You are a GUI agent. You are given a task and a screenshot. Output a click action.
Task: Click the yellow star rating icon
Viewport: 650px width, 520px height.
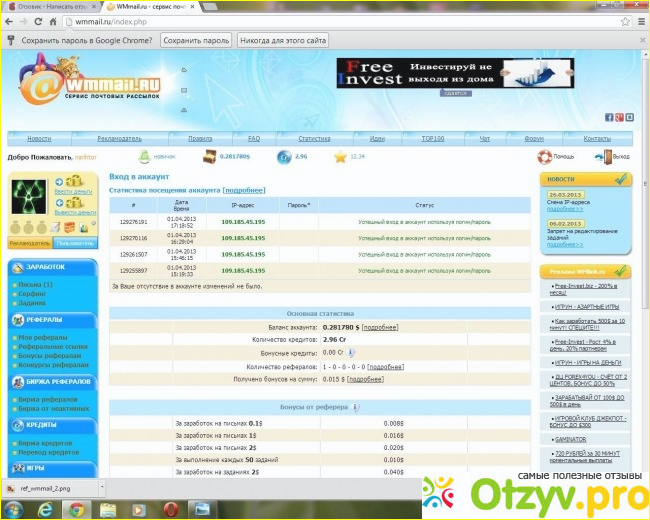[340, 157]
